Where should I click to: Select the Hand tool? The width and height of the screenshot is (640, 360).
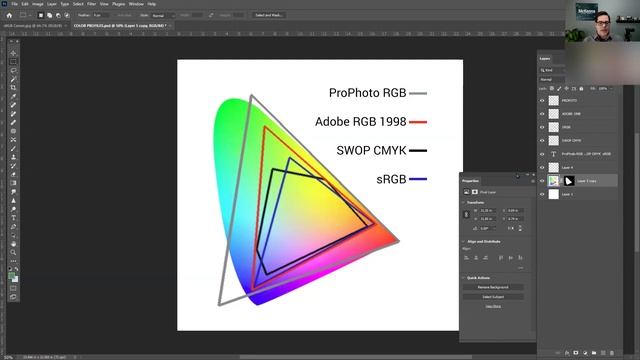point(13,244)
